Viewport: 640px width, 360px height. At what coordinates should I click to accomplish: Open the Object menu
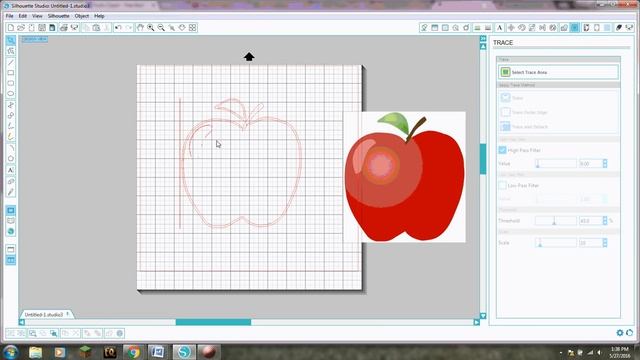(82, 16)
